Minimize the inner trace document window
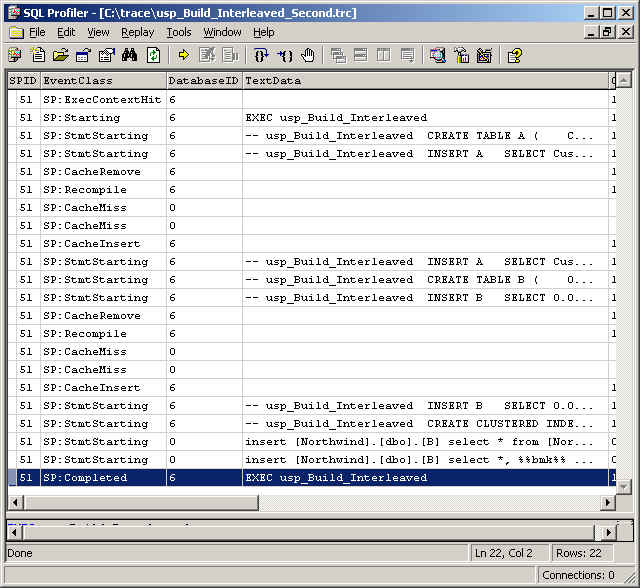This screenshot has width=640, height=588. [591, 32]
